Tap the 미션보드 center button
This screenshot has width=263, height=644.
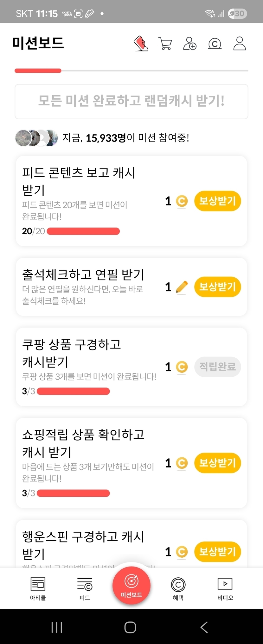[131, 585]
